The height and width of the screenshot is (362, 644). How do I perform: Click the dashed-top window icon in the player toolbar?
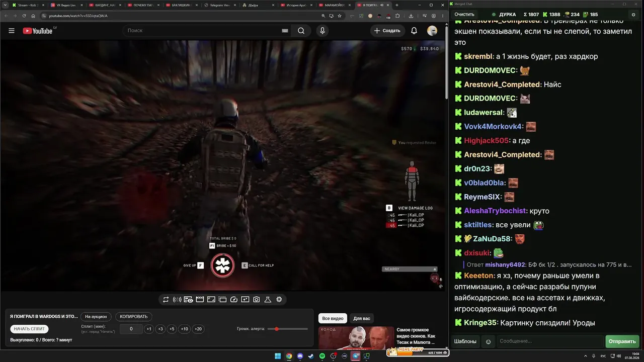222,300
